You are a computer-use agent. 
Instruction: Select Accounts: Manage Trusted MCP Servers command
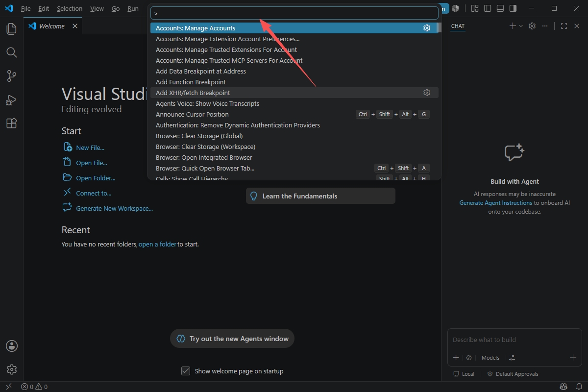point(294,60)
